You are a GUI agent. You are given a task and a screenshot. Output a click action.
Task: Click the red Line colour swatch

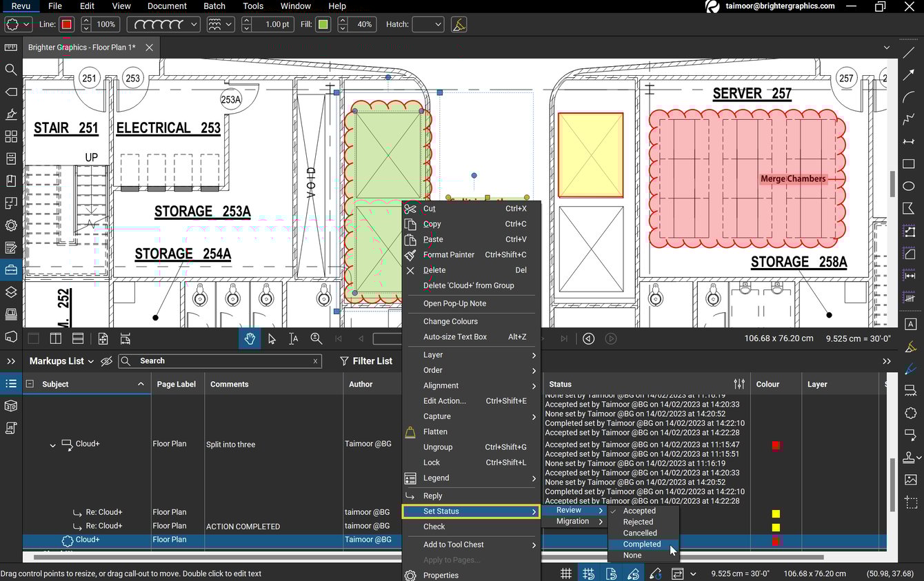click(66, 24)
